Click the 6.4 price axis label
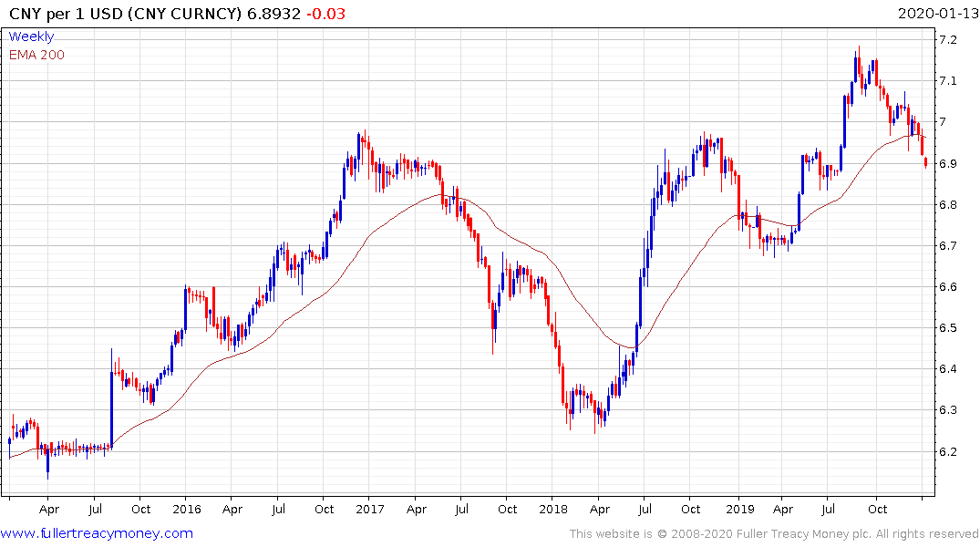Screen dimensions: 980x547 947,369
